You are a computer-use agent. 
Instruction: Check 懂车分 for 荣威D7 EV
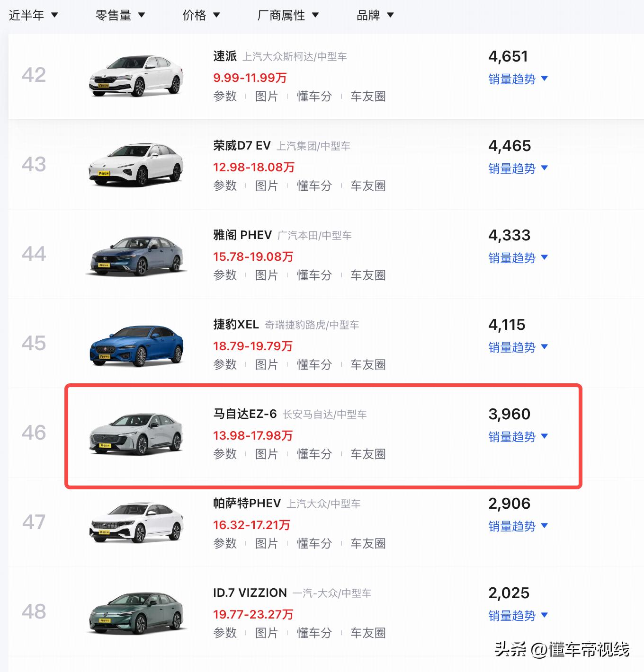click(x=314, y=186)
